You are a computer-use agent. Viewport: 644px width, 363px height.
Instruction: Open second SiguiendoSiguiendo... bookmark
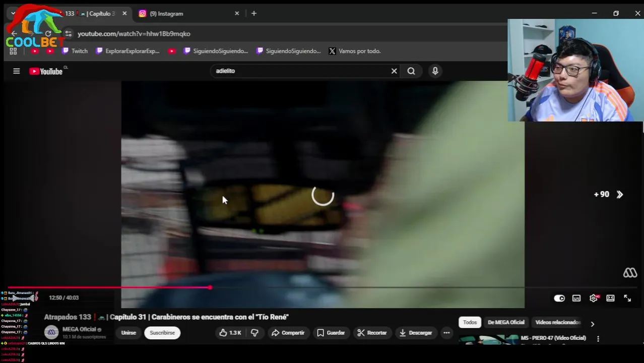288,51
